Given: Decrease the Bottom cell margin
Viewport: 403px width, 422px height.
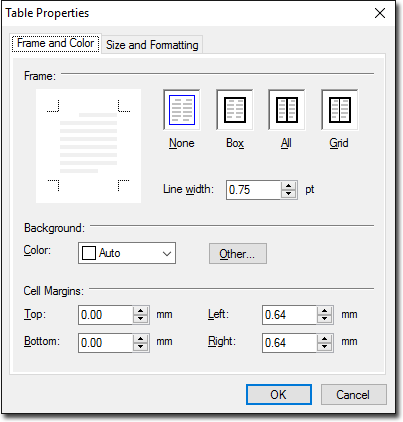Looking at the screenshot, I should pos(141,347).
